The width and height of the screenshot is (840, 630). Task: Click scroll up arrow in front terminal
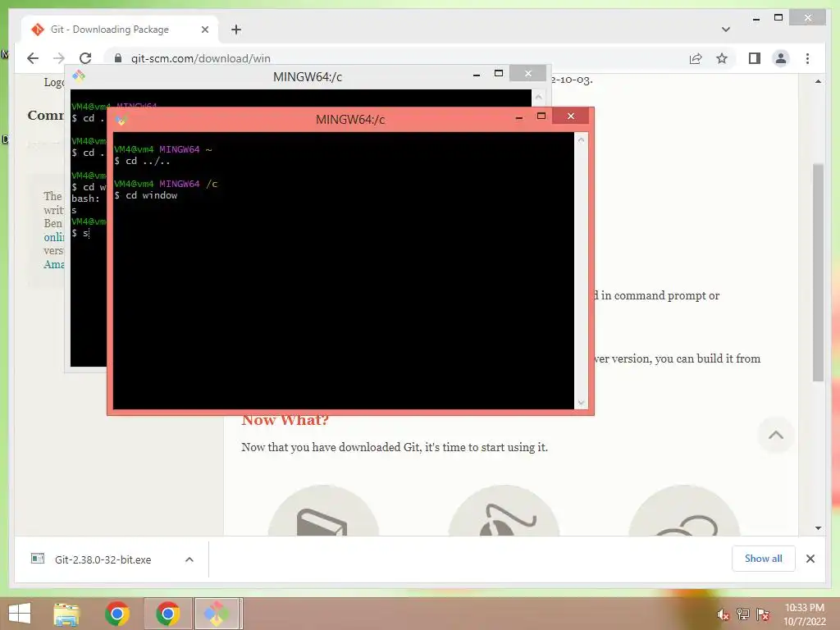pos(581,139)
